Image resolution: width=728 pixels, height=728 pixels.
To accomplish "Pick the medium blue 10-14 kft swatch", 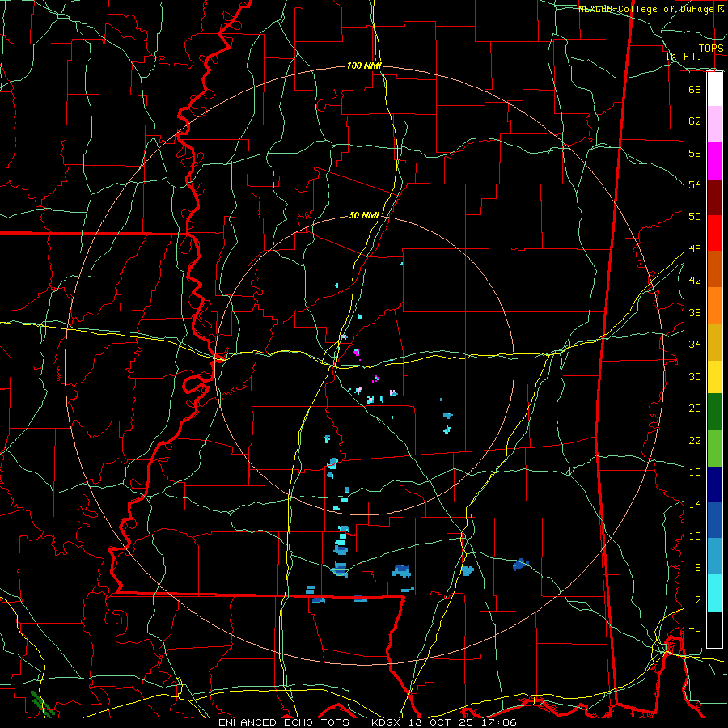I will [x=714, y=521].
